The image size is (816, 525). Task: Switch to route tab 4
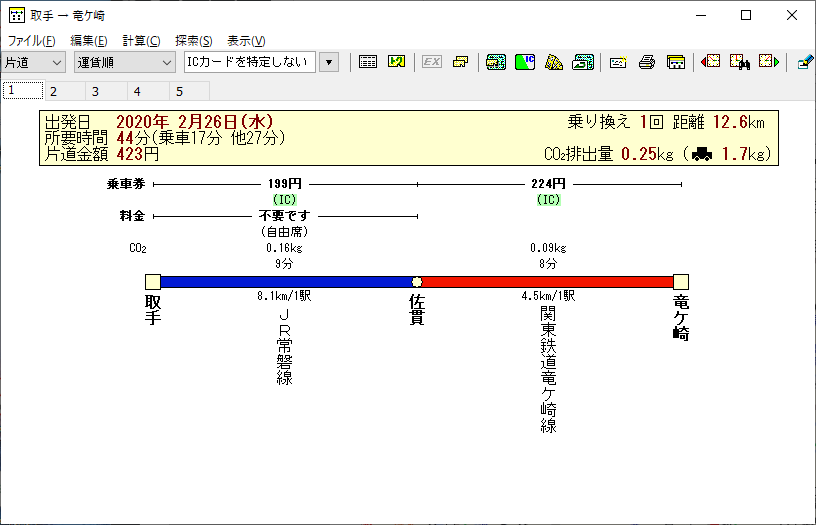[148, 91]
